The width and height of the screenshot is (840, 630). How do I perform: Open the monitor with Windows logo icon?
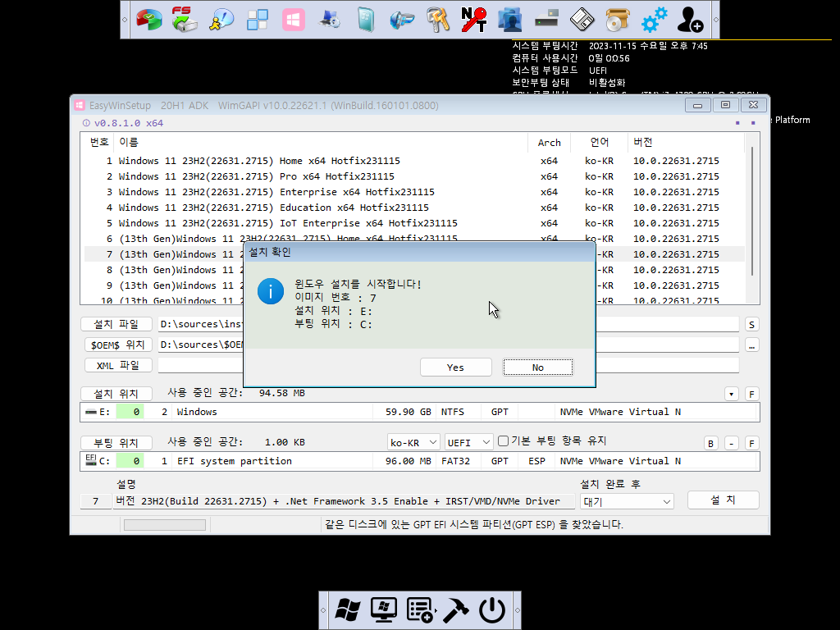coord(384,609)
